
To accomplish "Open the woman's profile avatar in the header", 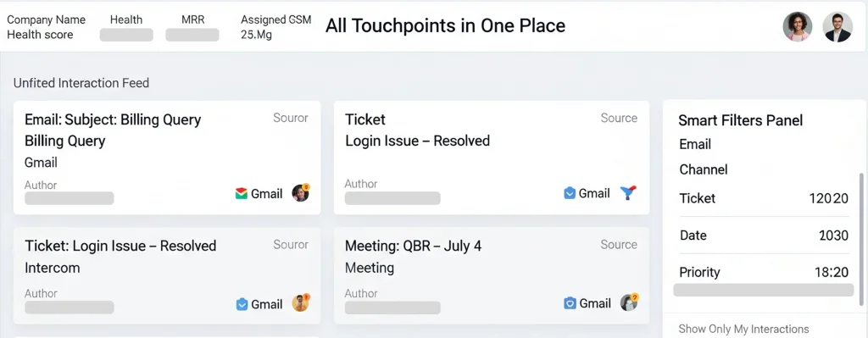I will [x=797, y=27].
